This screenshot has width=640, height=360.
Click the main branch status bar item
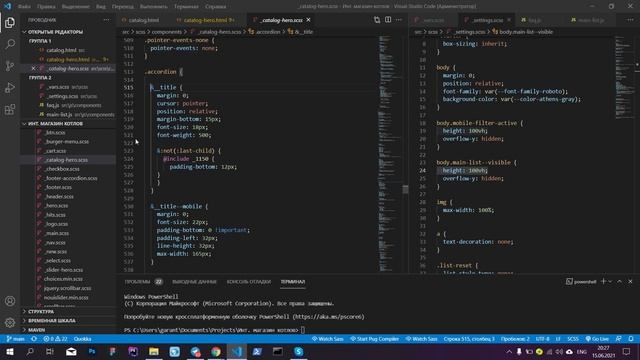click(16, 339)
